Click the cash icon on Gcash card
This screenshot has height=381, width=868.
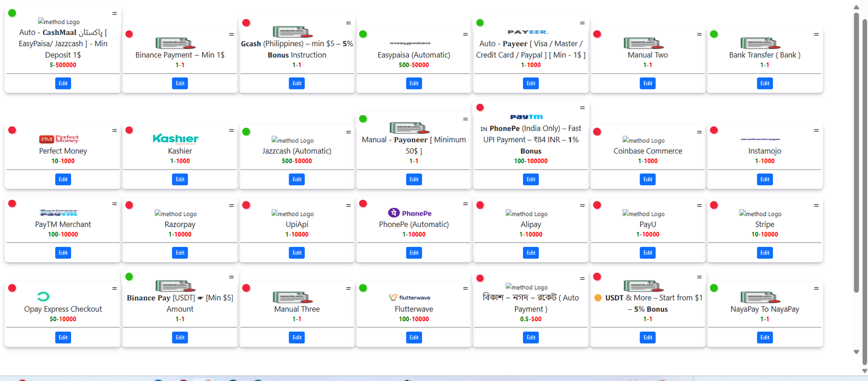click(x=292, y=31)
